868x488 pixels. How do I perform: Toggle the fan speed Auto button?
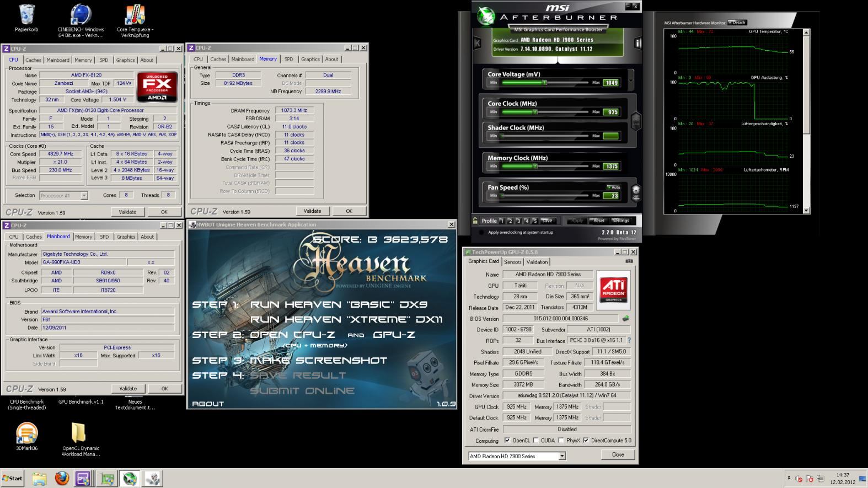[x=614, y=187]
